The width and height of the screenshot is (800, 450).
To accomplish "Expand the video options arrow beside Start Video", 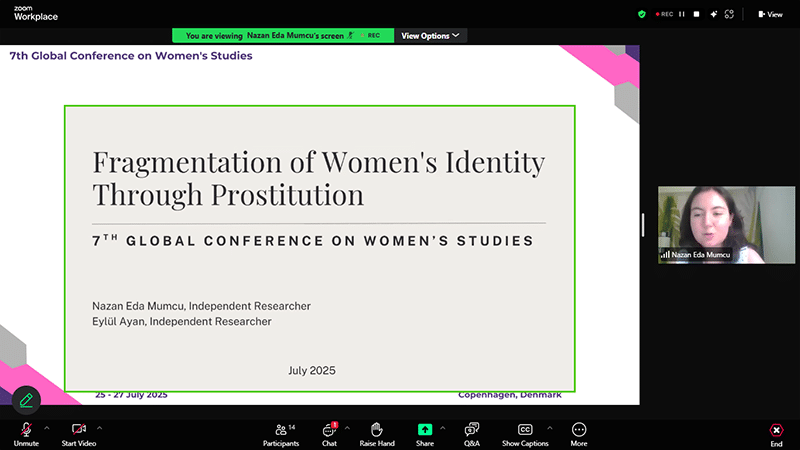I will pyautogui.click(x=98, y=427).
